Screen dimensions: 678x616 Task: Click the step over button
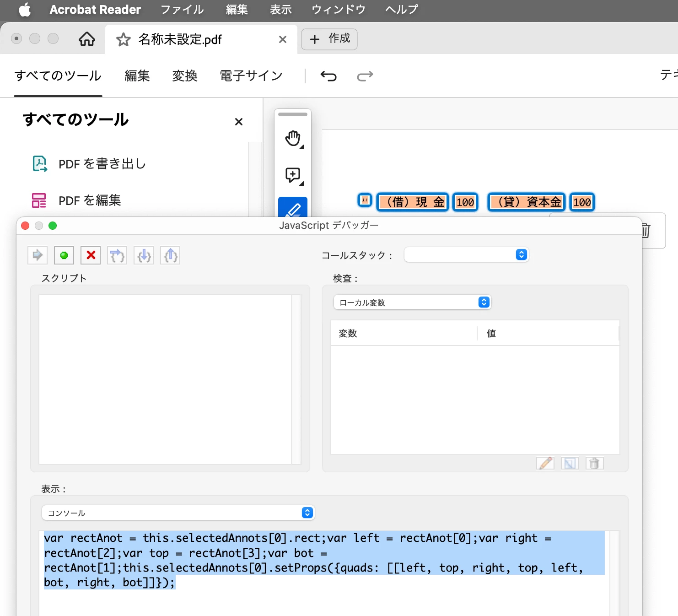117,255
